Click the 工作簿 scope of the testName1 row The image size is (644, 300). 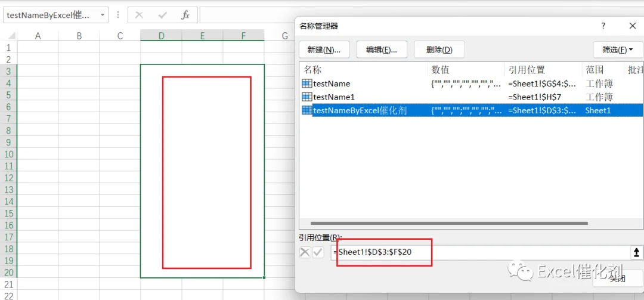coord(599,97)
